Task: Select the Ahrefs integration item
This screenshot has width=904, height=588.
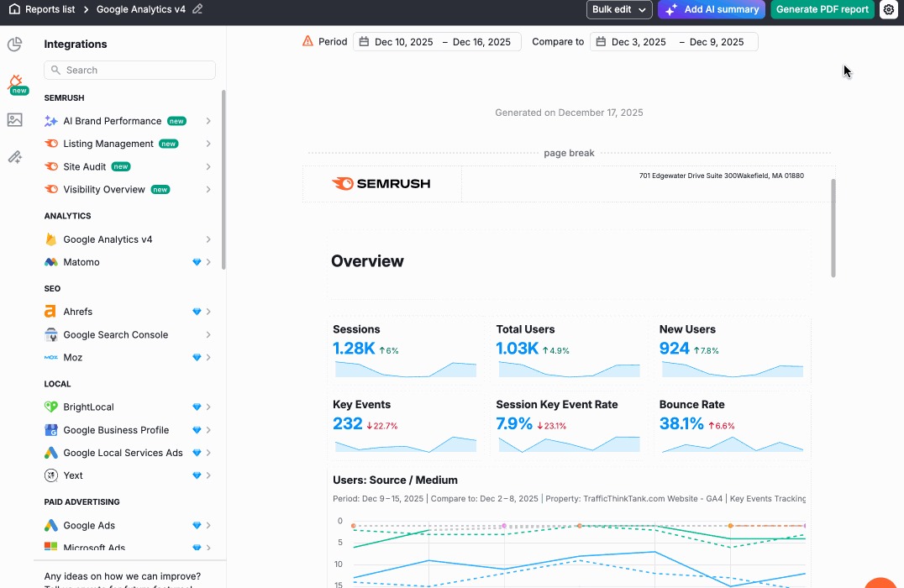Action: (x=78, y=312)
